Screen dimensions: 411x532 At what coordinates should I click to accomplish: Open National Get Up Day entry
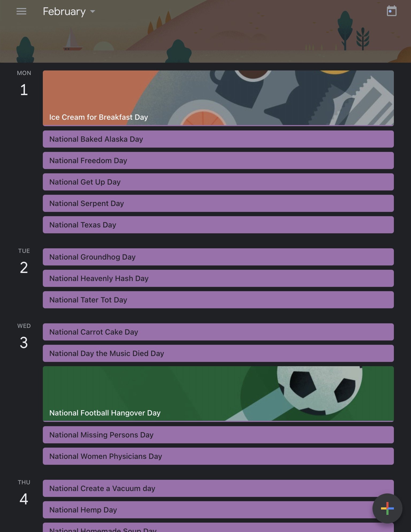point(218,182)
